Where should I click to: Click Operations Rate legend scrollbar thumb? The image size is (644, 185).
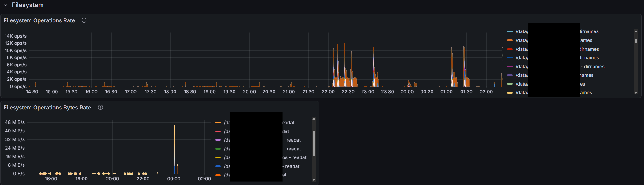[x=636, y=40]
